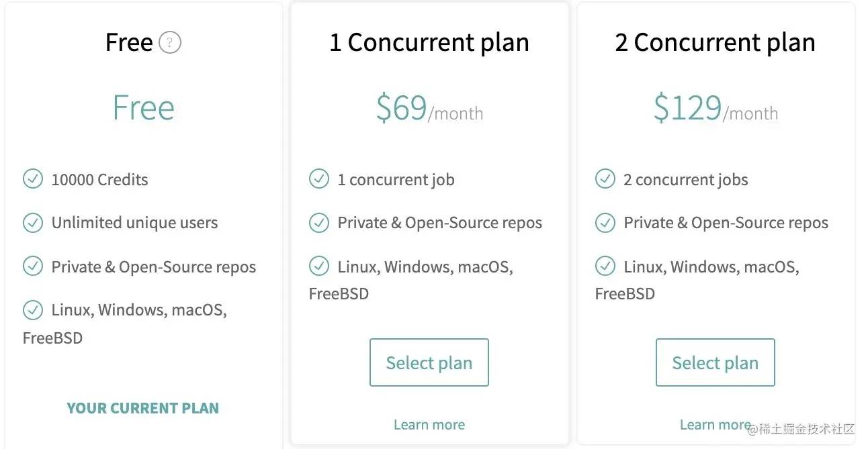
Task: Click the YOUR CURRENT PLAN label
Action: [x=143, y=408]
